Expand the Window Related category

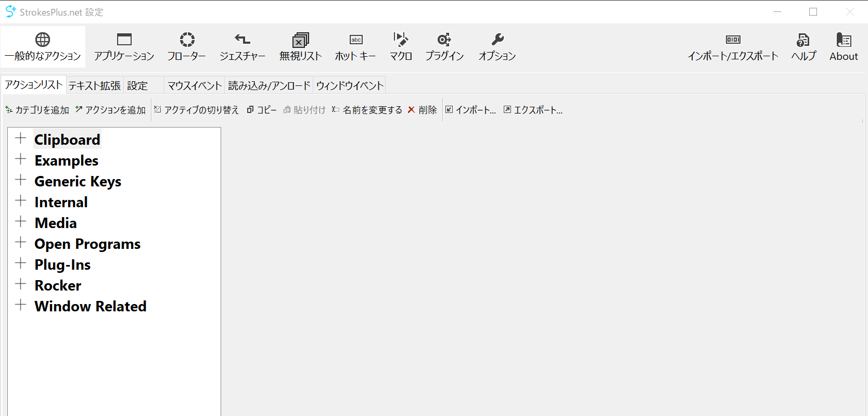coord(21,305)
